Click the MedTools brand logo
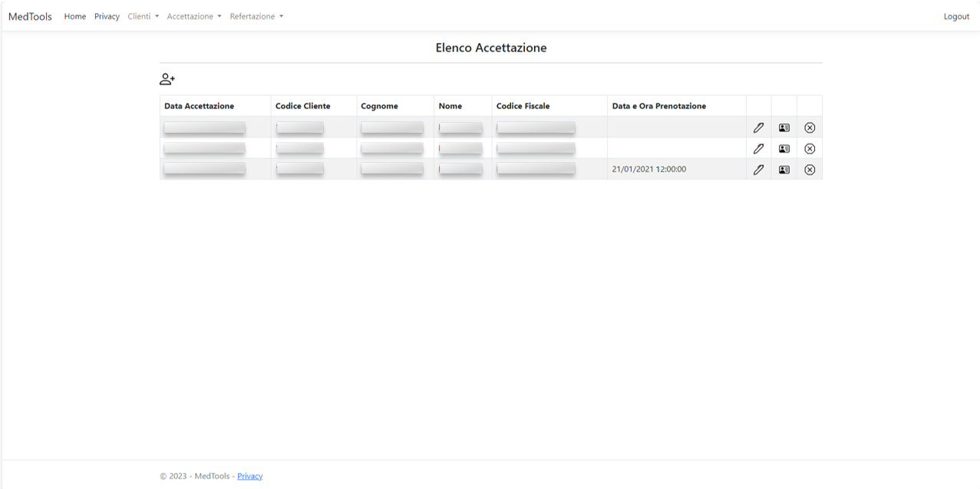The width and height of the screenshot is (980, 489). (30, 16)
